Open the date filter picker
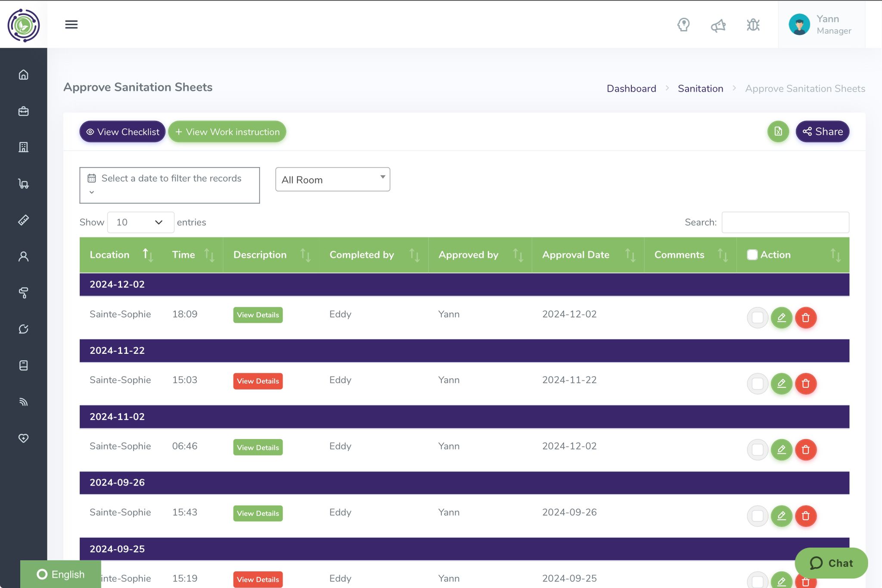882x588 pixels. click(169, 185)
